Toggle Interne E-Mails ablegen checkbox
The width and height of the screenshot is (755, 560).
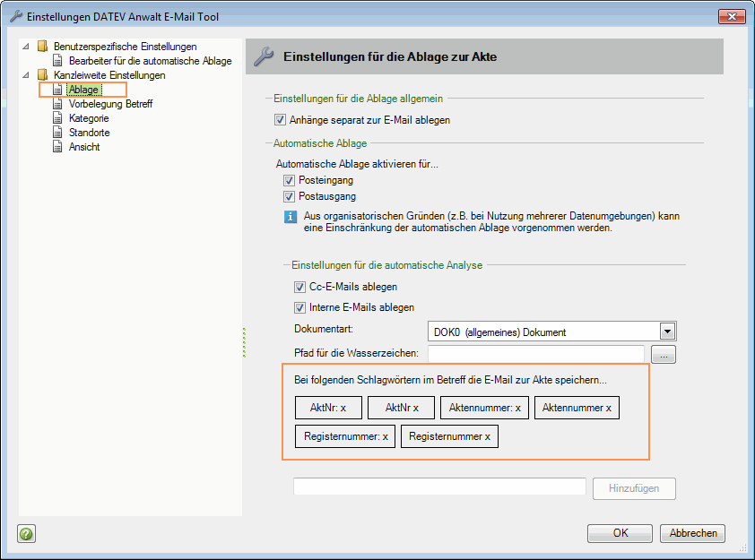pyautogui.click(x=299, y=307)
